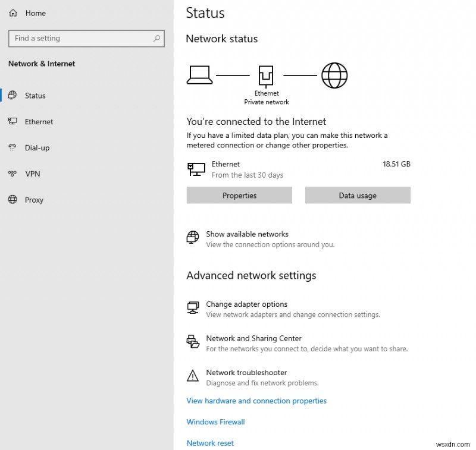Click the Network troubleshooter warning icon
Viewport: 476px width, 450px height.
193,376
